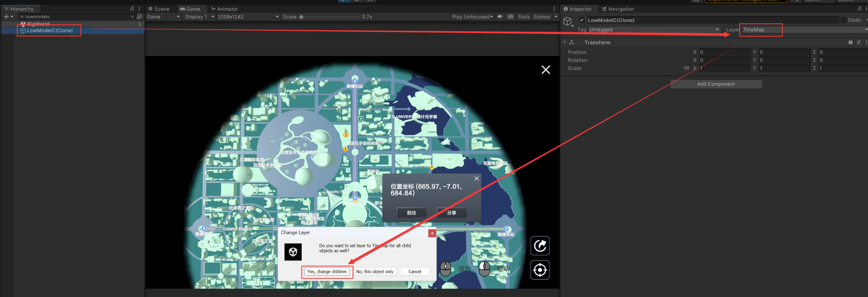Click the white X close icon on map
868x297 pixels.
click(x=546, y=70)
